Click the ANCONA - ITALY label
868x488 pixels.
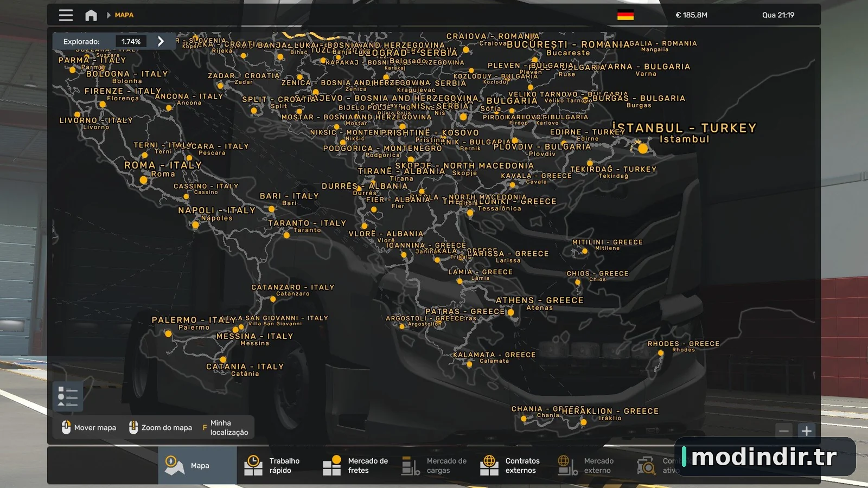189,97
